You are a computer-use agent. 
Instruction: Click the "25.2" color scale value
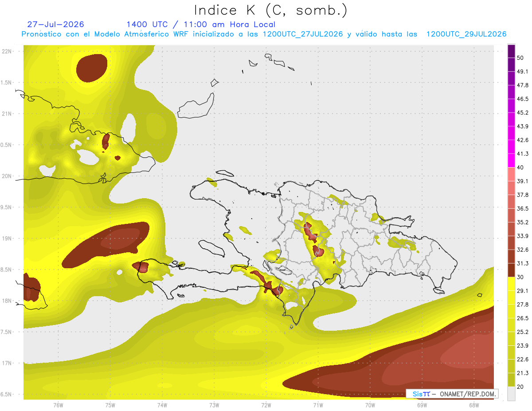[x=523, y=332]
